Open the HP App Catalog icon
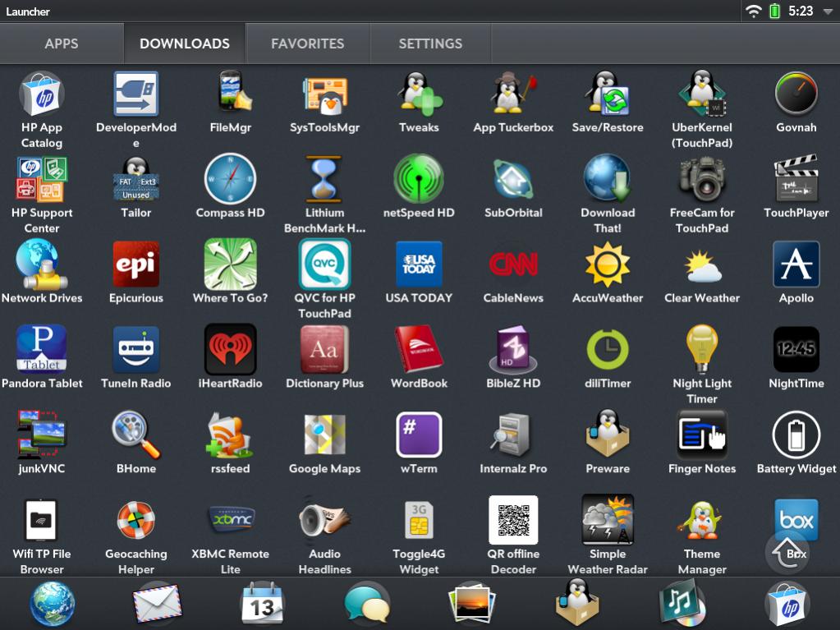This screenshot has height=630, width=840. coord(42,94)
